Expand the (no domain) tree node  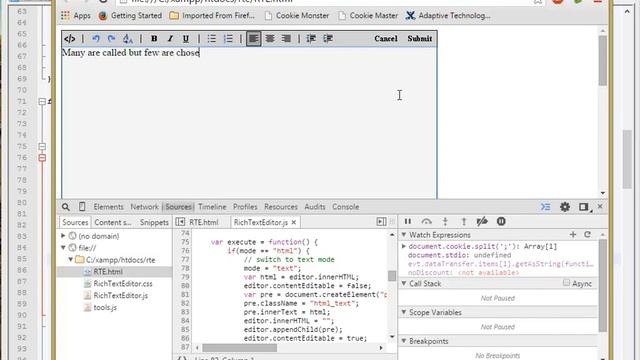pos(63,236)
